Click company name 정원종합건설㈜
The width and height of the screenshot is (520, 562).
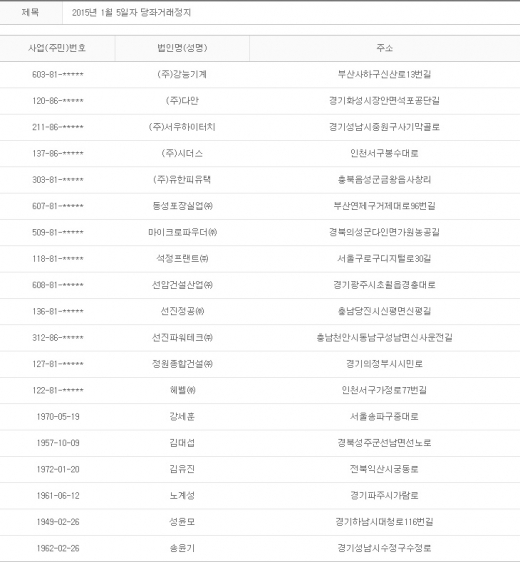coord(182,364)
